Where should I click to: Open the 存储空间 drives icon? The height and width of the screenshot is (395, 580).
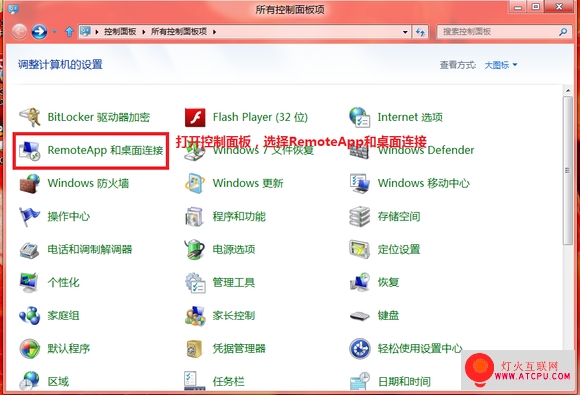click(360, 216)
